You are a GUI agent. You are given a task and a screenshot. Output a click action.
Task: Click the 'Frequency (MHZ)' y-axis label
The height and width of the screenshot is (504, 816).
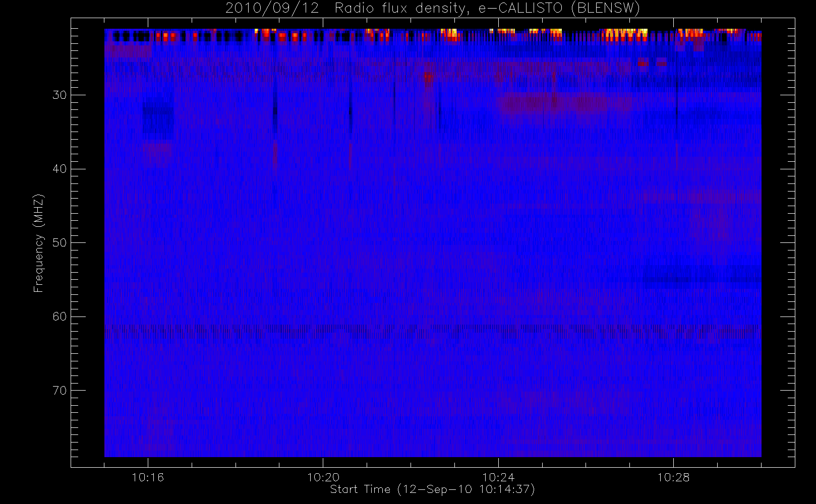[x=39, y=243]
